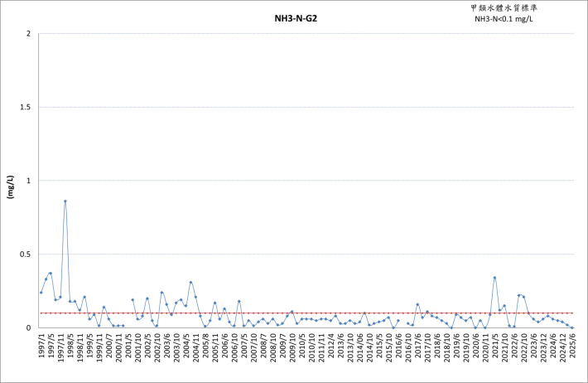Click the x-axis label 2020/11

485,348
